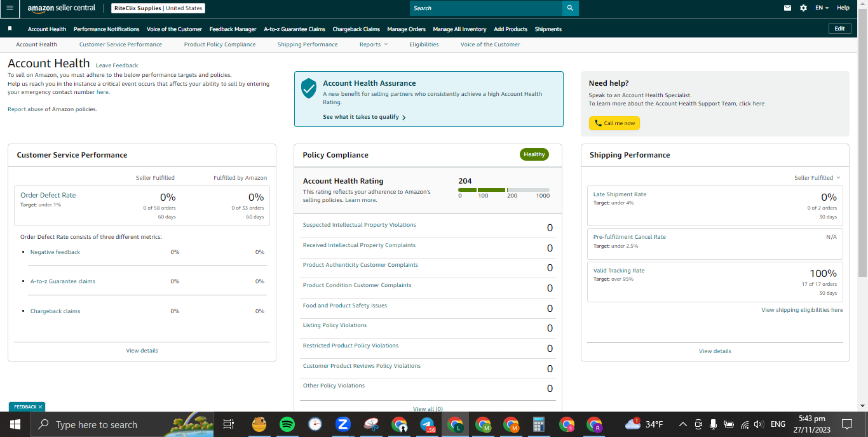Switch to Chrome profile L window
This screenshot has height=437, width=868.
(455, 424)
